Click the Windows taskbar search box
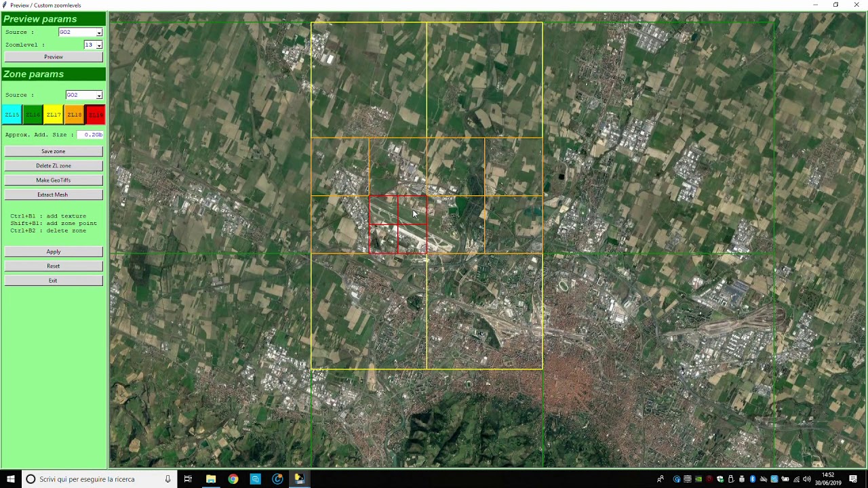Screen dimensions: 868x488 coord(98,479)
